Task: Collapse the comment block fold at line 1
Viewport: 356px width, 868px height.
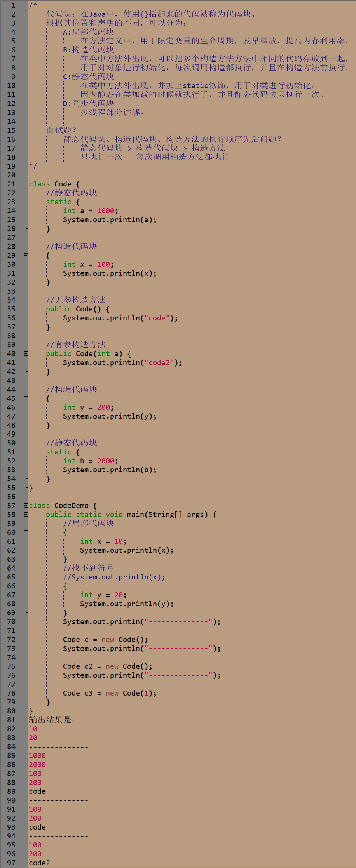Action: 26,5
